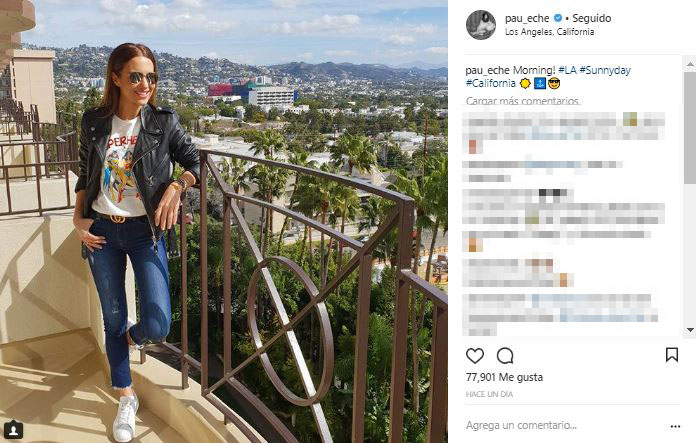Open the #California hashtag
Screen dimensions: 696x443
490,83
